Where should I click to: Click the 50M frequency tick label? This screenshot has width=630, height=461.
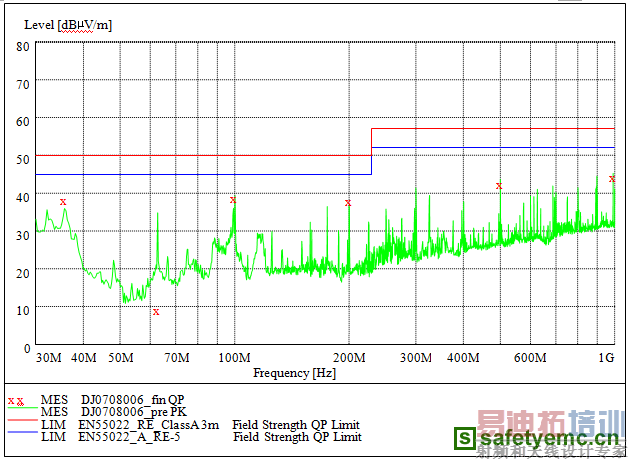(x=121, y=357)
